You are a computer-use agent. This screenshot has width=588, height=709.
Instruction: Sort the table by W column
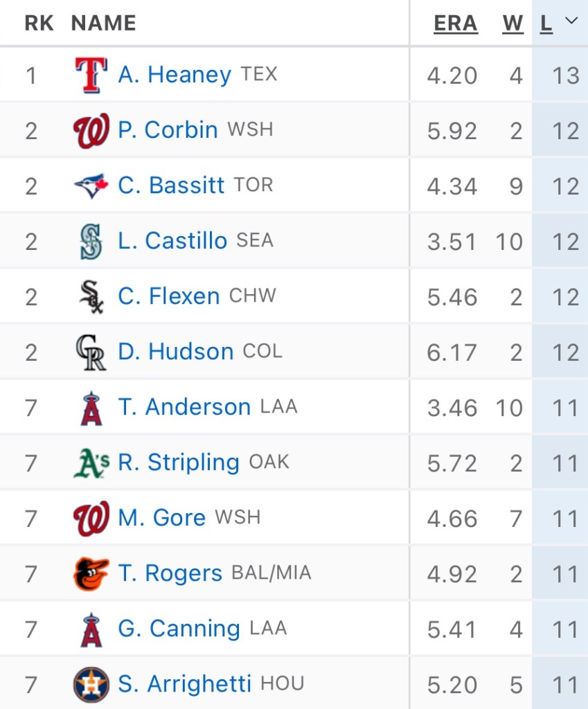(513, 24)
